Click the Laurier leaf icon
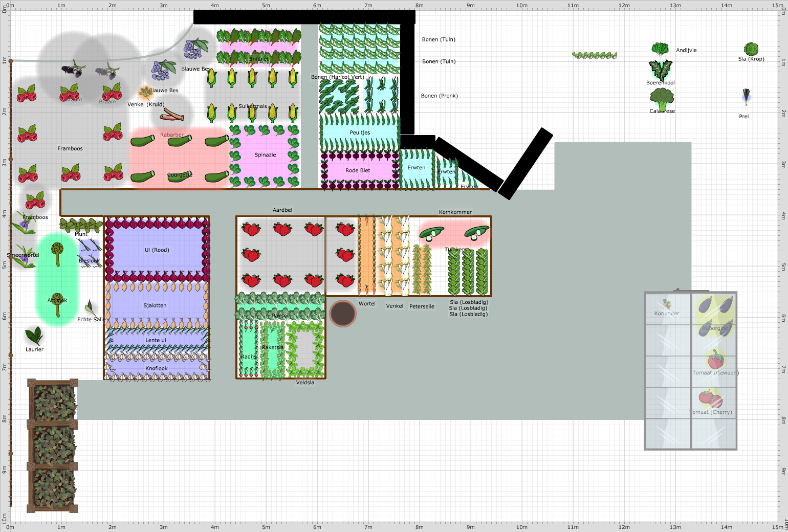788x532 pixels. [x=34, y=334]
